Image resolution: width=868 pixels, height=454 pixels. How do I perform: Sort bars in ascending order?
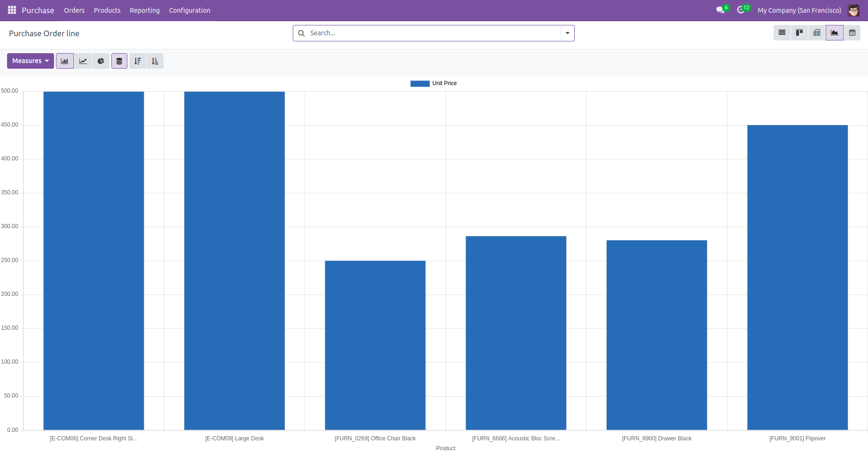pyautogui.click(x=155, y=61)
